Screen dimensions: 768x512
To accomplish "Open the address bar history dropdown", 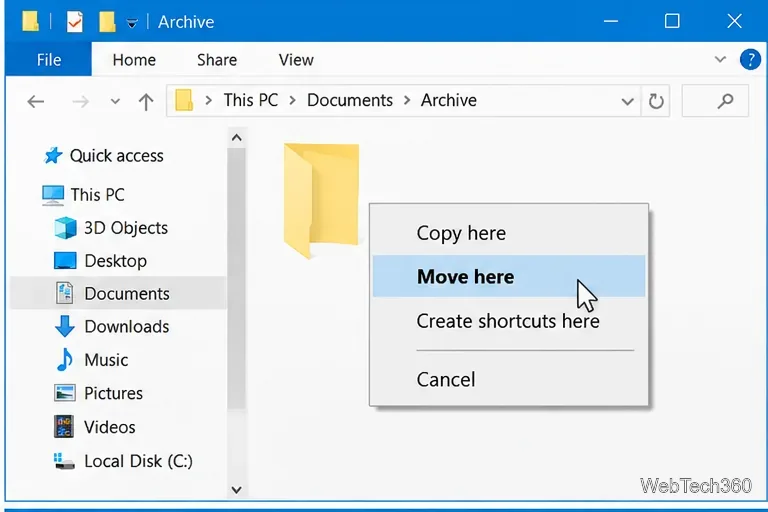I will [627, 101].
